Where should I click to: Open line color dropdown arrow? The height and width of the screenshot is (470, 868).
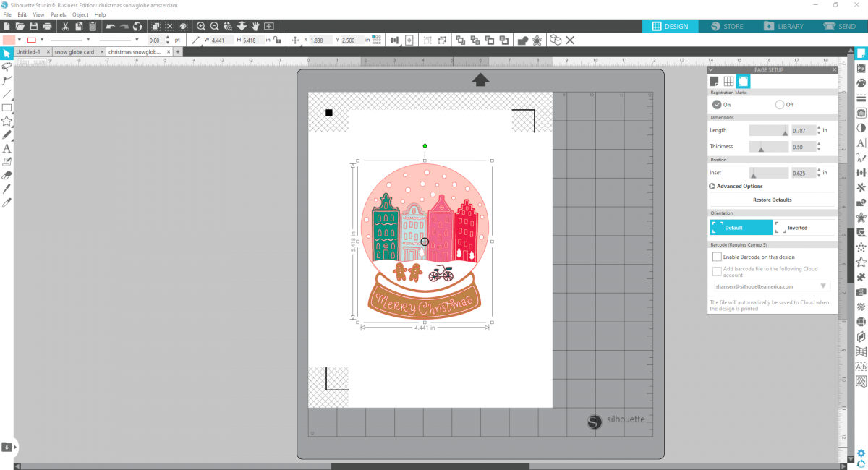(42, 40)
